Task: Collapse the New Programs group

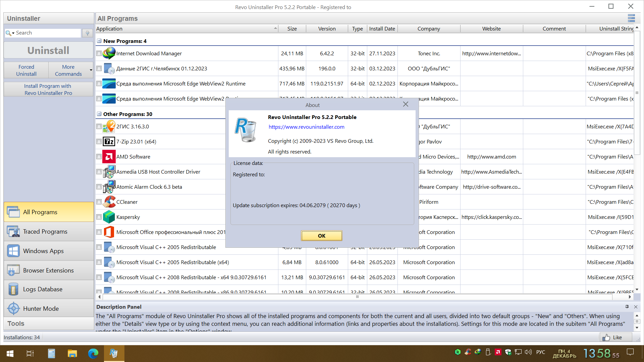Action: coord(99,41)
